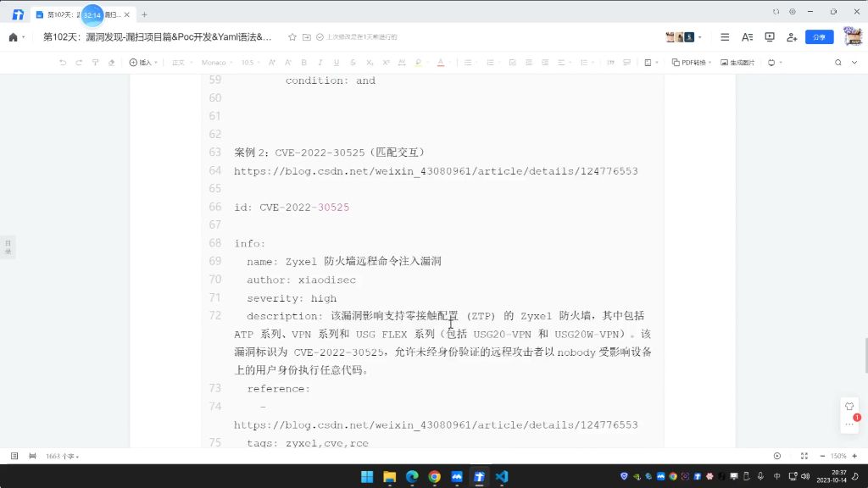Open the collaborators avatar list

pyautogui.click(x=683, y=37)
